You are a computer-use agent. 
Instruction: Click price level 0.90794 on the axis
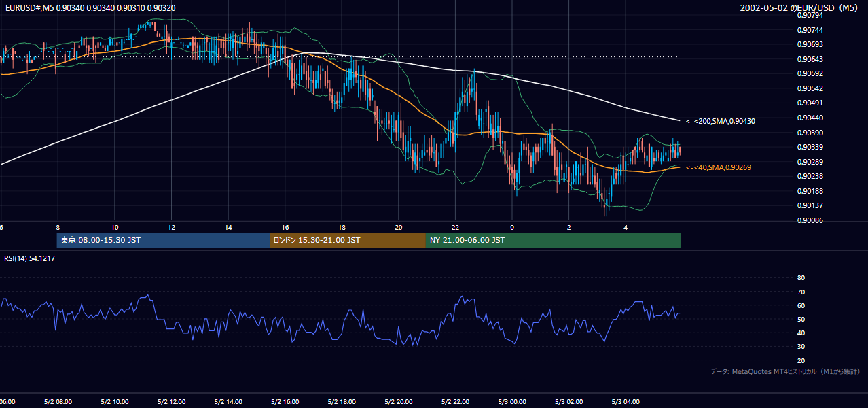coord(809,15)
